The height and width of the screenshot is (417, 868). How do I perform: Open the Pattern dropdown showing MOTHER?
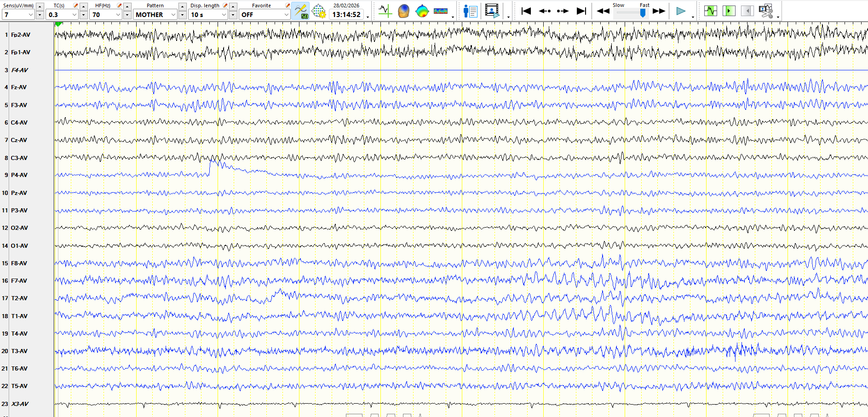coord(173,15)
